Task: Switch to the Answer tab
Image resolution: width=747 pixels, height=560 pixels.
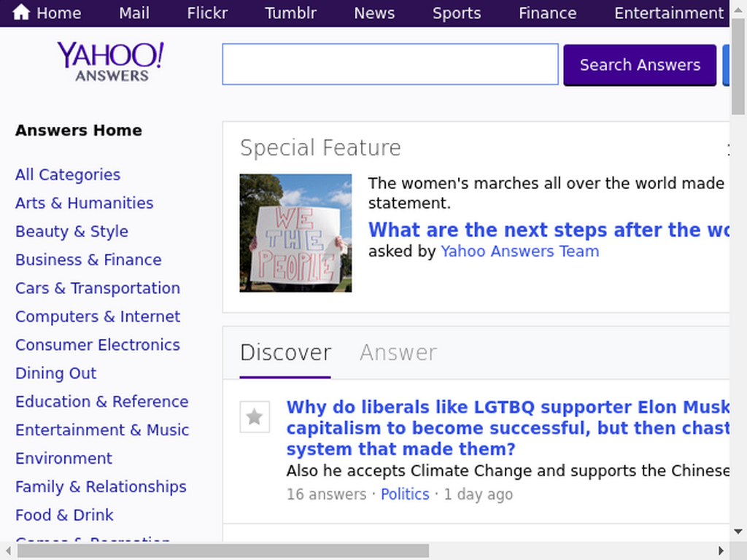Action: tap(398, 353)
